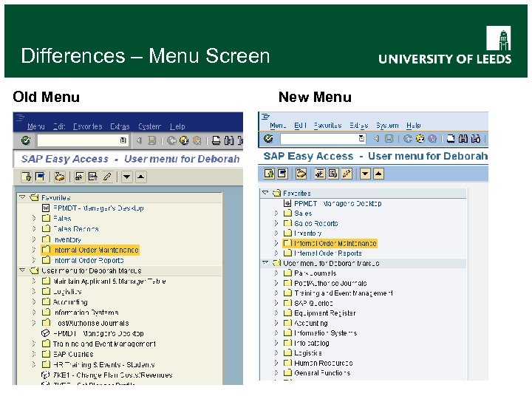Select Internal Order Reports in Old Menu
The image size is (532, 399).
tap(89, 260)
